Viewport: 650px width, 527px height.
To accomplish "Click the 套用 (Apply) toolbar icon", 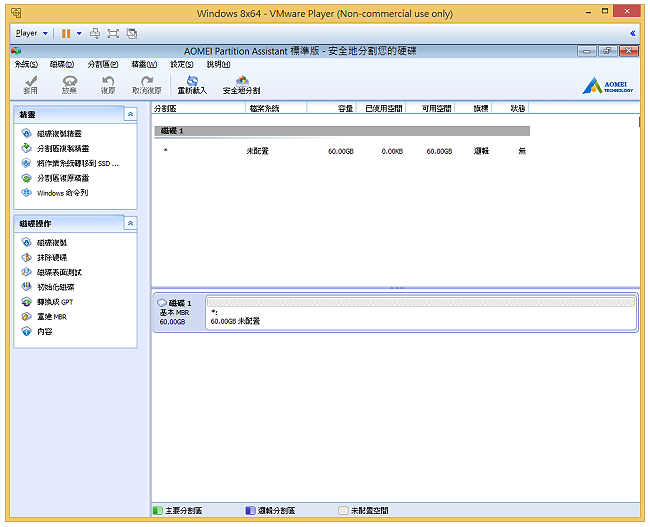I will point(30,85).
